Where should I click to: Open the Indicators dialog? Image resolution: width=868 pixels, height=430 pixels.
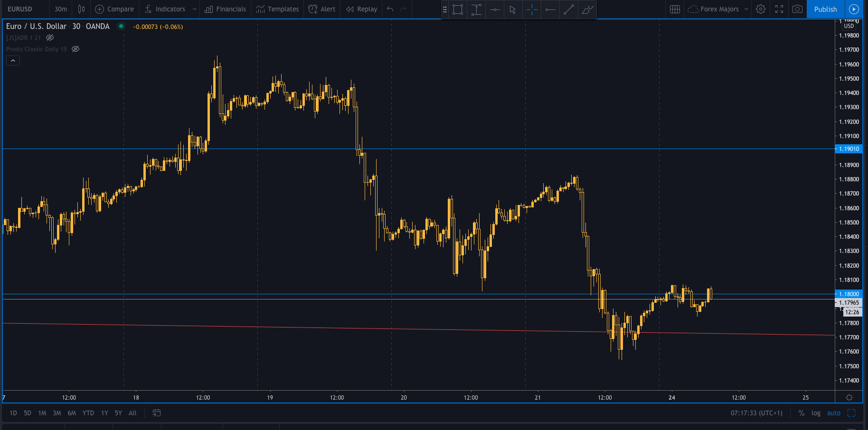(165, 9)
